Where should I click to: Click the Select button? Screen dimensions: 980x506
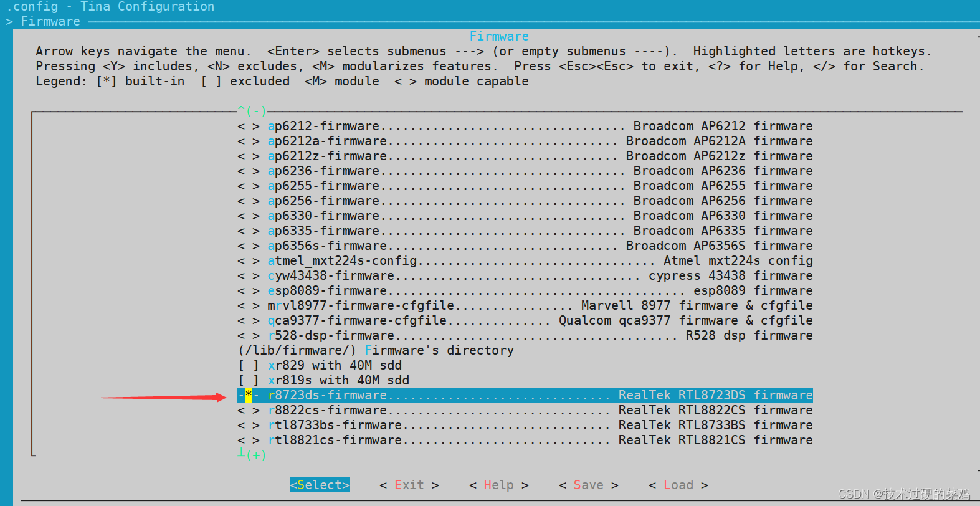tap(320, 485)
